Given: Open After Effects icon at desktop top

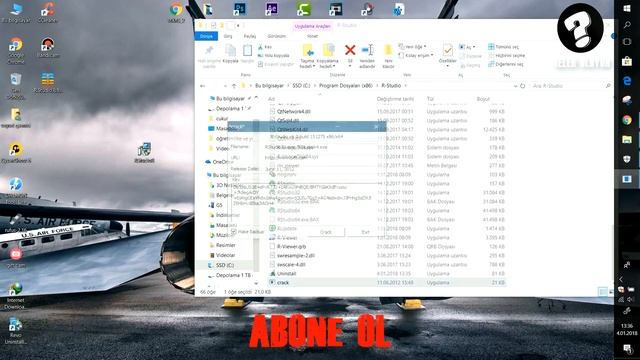Looking at the screenshot, I should click(x=271, y=9).
